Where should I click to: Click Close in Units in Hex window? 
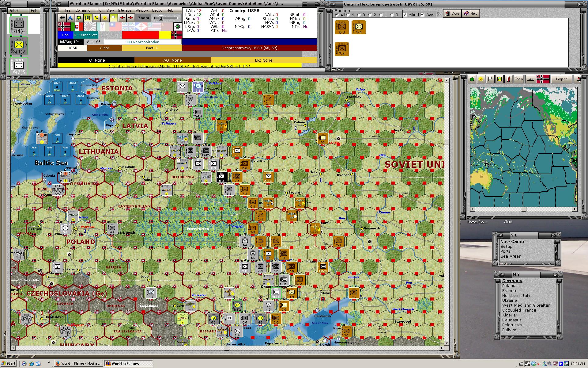(x=452, y=13)
